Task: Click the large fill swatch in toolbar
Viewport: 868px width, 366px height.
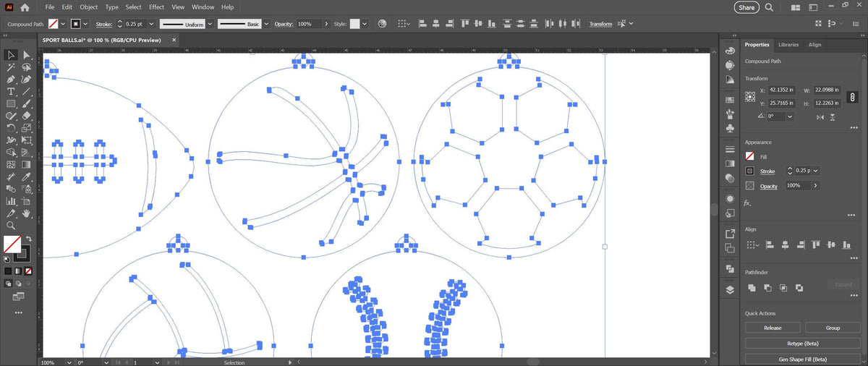Action: (x=12, y=244)
